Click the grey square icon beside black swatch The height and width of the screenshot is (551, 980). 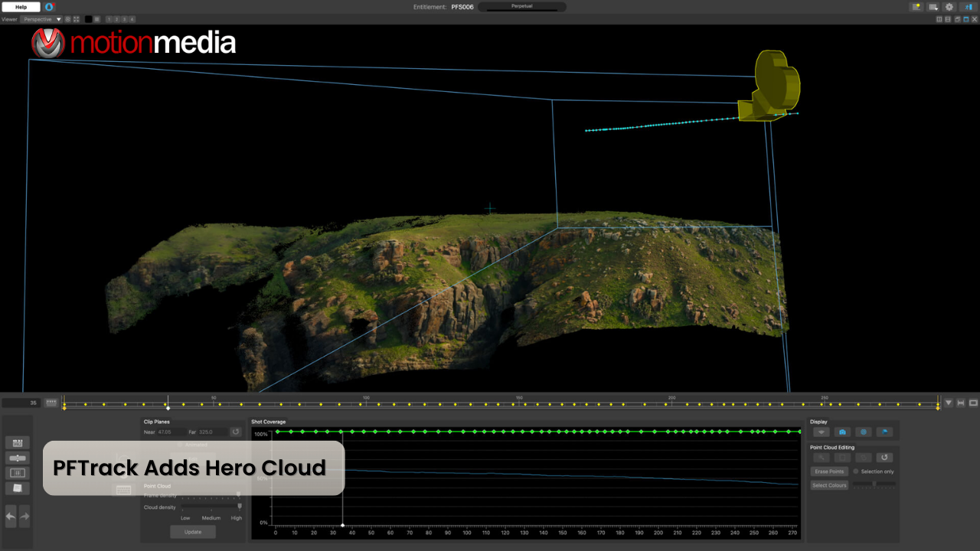pyautogui.click(x=97, y=19)
